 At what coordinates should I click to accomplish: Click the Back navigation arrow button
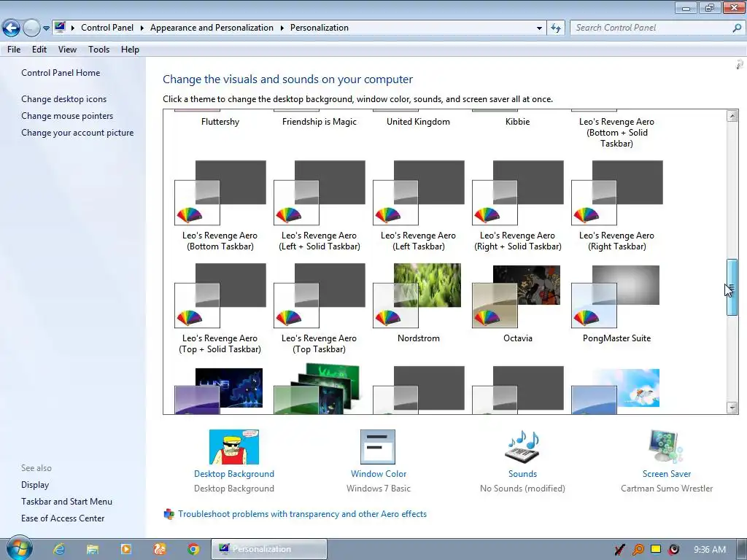click(12, 28)
